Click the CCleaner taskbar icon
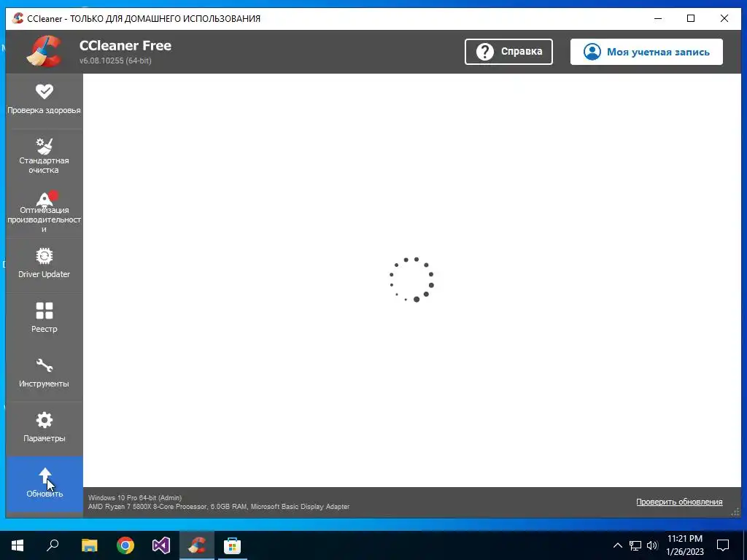This screenshot has width=747, height=560. click(197, 545)
